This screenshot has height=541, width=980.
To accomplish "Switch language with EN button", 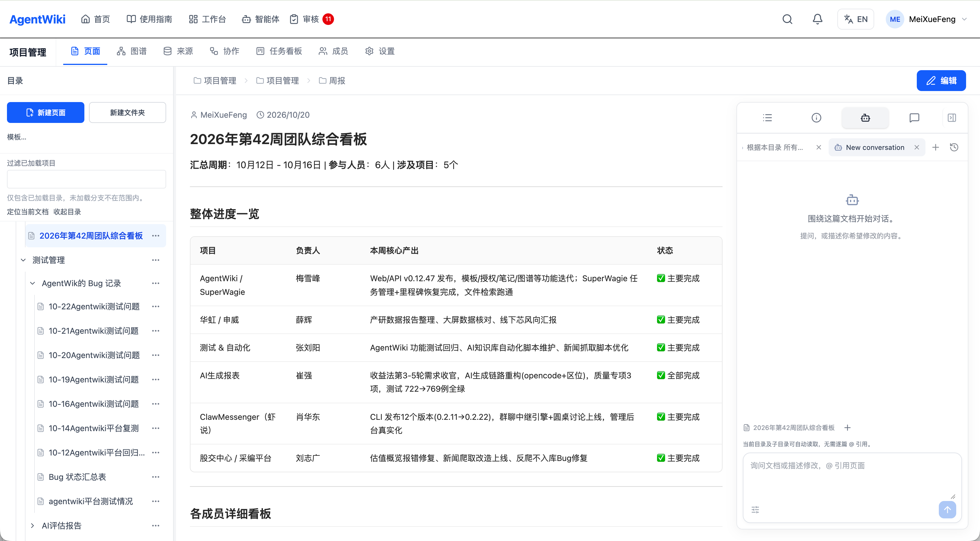I will point(855,19).
